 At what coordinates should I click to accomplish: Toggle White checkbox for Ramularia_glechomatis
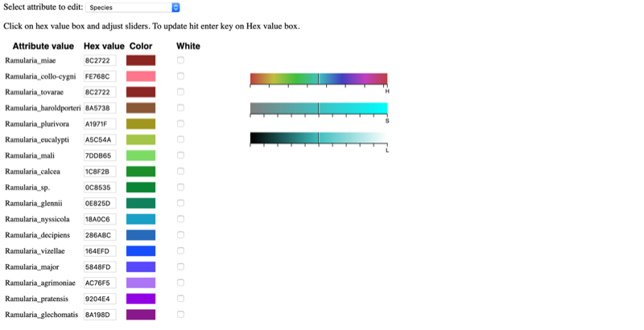pyautogui.click(x=180, y=315)
